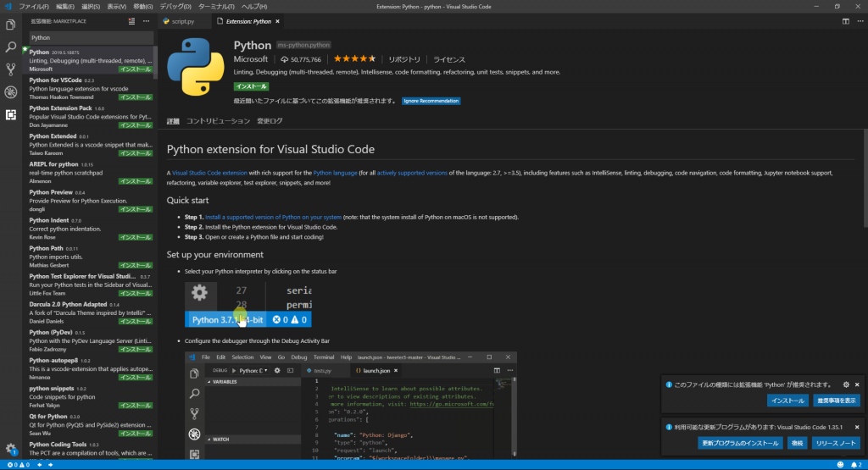This screenshot has height=470, width=868.
Task: Select the コントリビューション tab
Action: pyautogui.click(x=218, y=121)
